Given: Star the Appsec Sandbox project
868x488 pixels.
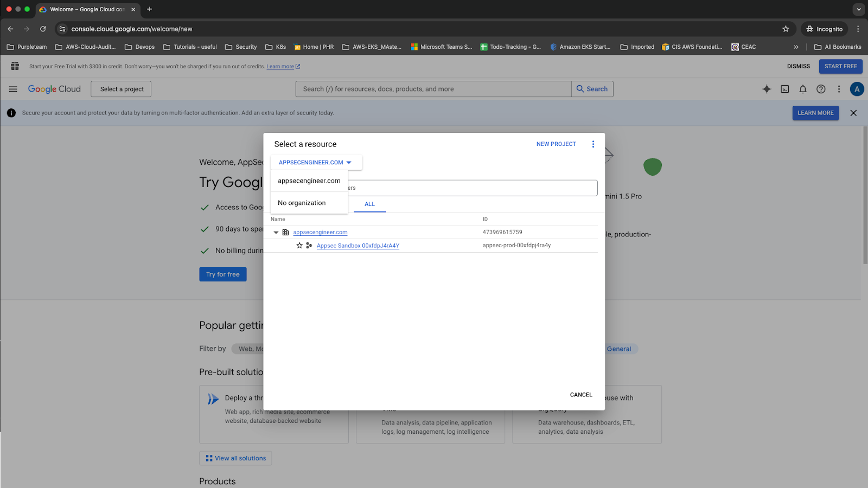Looking at the screenshot, I should (299, 246).
